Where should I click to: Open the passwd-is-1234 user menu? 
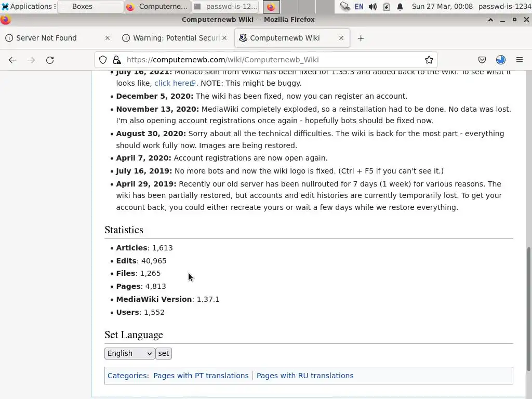505,6
